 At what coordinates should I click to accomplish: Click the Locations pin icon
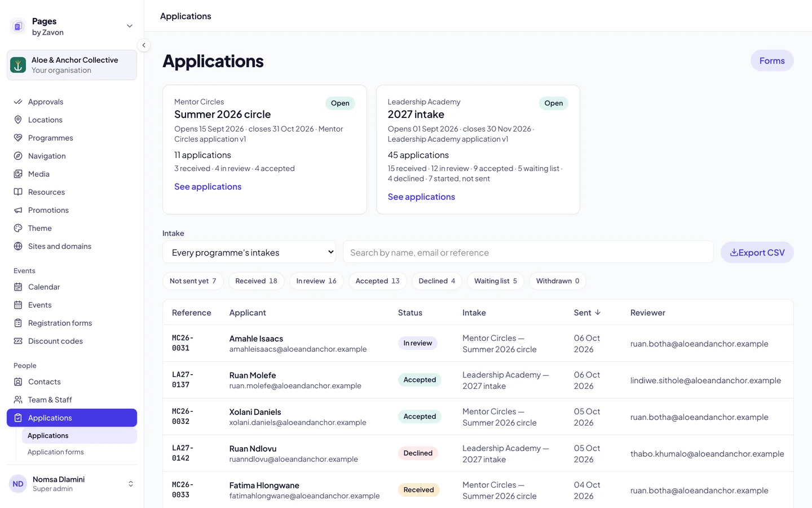pyautogui.click(x=18, y=120)
